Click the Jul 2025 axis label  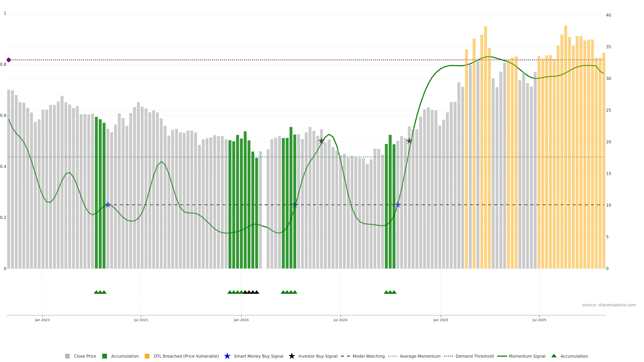point(539,320)
